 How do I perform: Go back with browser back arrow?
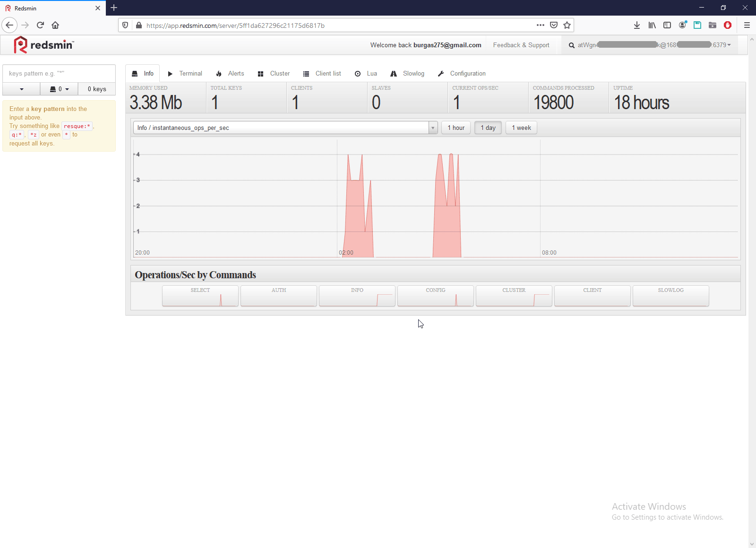pos(9,25)
